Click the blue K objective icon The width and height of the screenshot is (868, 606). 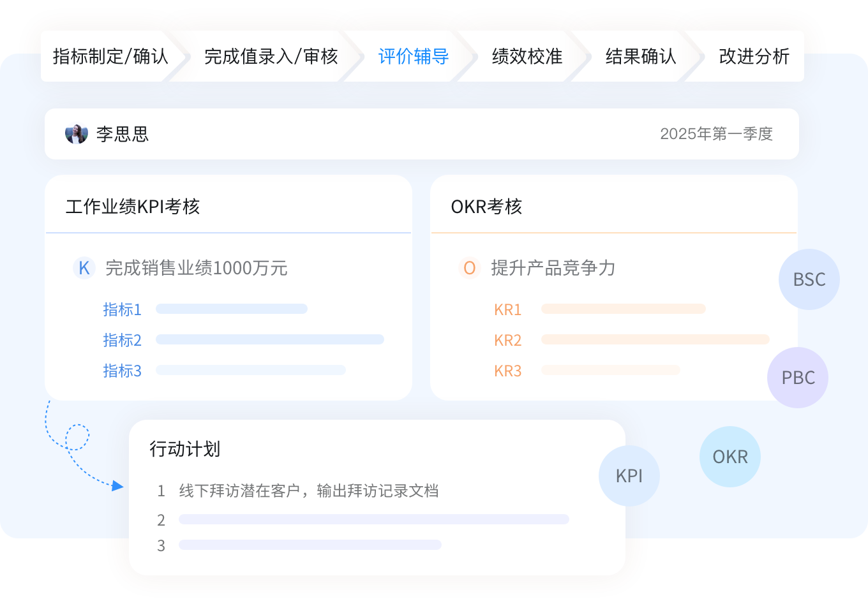pyautogui.click(x=84, y=268)
